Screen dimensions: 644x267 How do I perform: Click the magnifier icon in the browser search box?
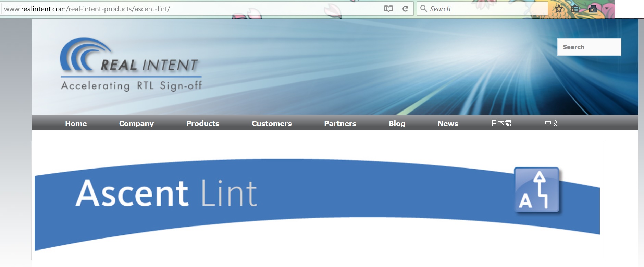(x=424, y=9)
